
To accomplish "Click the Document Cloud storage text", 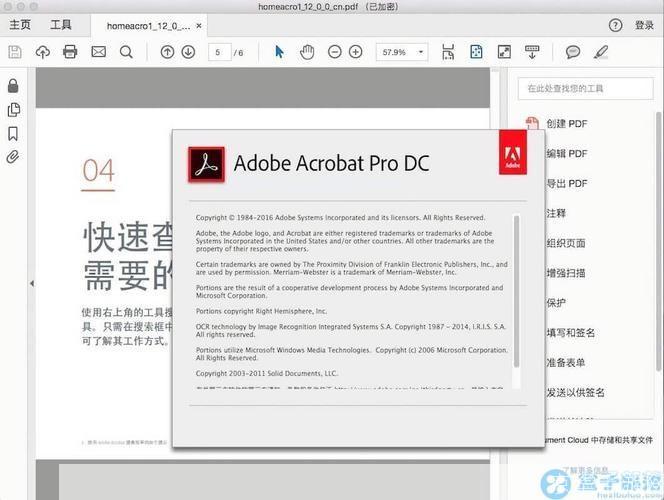I will [599, 440].
